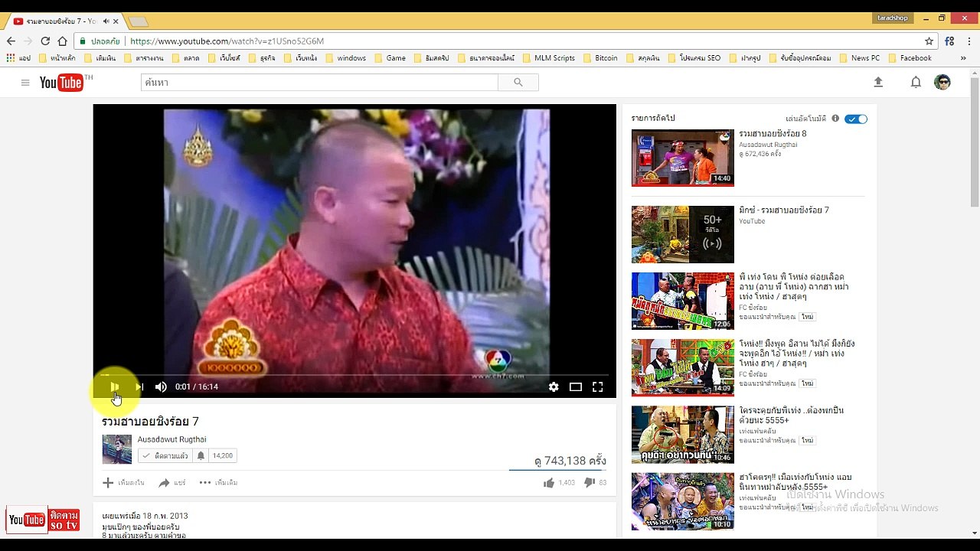980x551 pixels.
Task: Open the upload video icon
Action: [878, 82]
